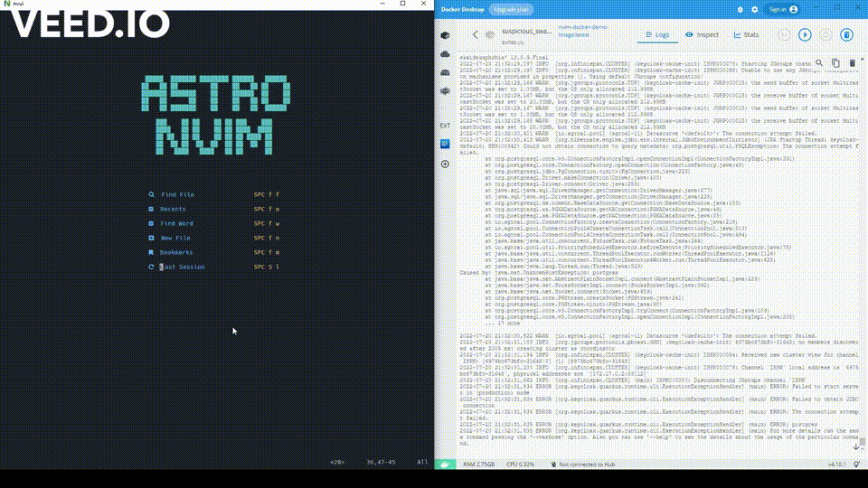Click the restart container button
Viewport: 868px width, 488px height.
pyautogui.click(x=826, y=35)
